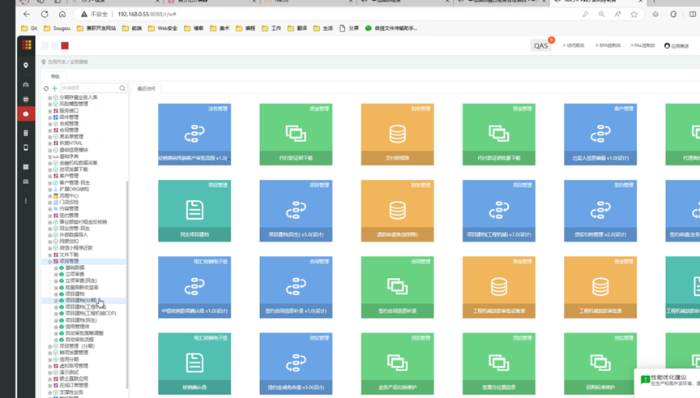Screen dimensions: 700x398
Task: Select 风险模型管理 tree item
Action: [74, 104]
